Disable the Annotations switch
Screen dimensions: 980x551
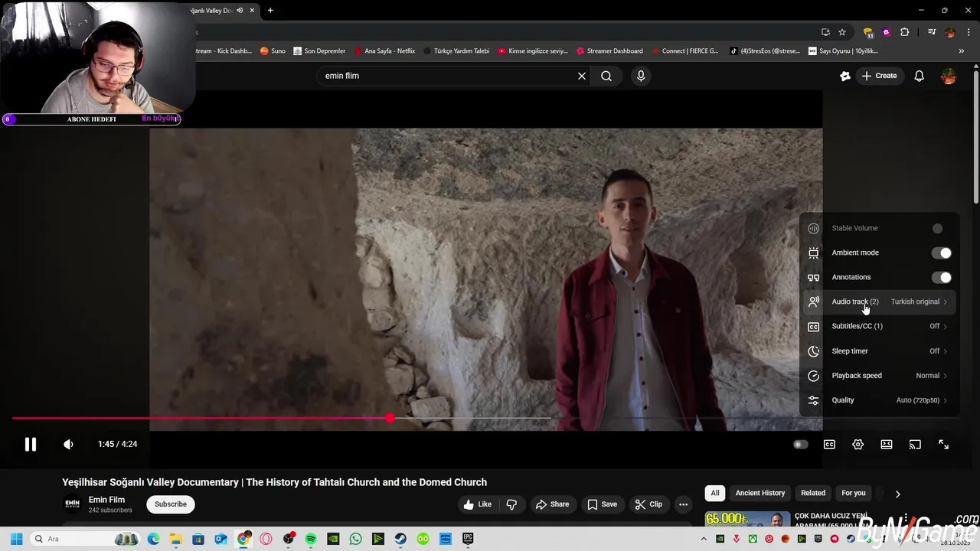(942, 277)
